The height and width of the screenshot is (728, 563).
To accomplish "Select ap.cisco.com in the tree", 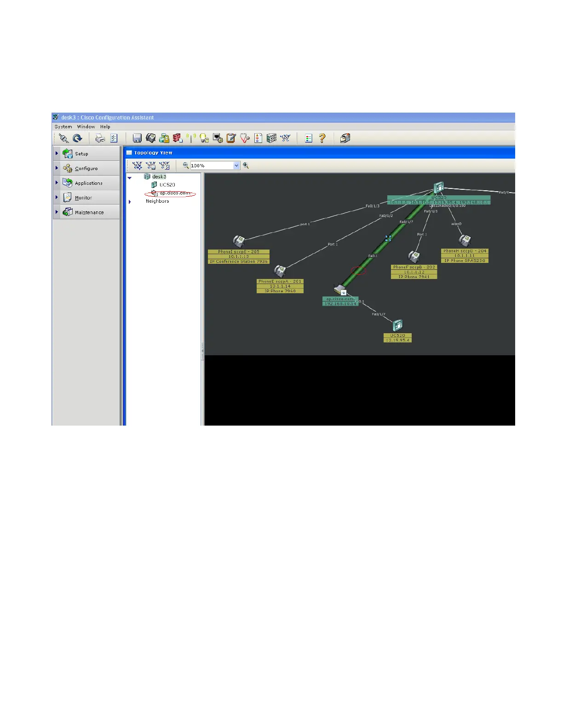I will pyautogui.click(x=175, y=193).
